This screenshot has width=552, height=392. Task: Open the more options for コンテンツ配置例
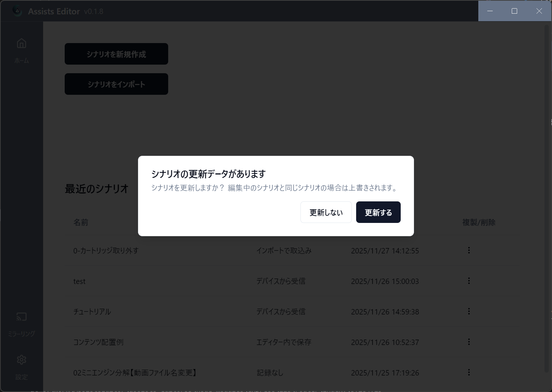[x=469, y=342]
